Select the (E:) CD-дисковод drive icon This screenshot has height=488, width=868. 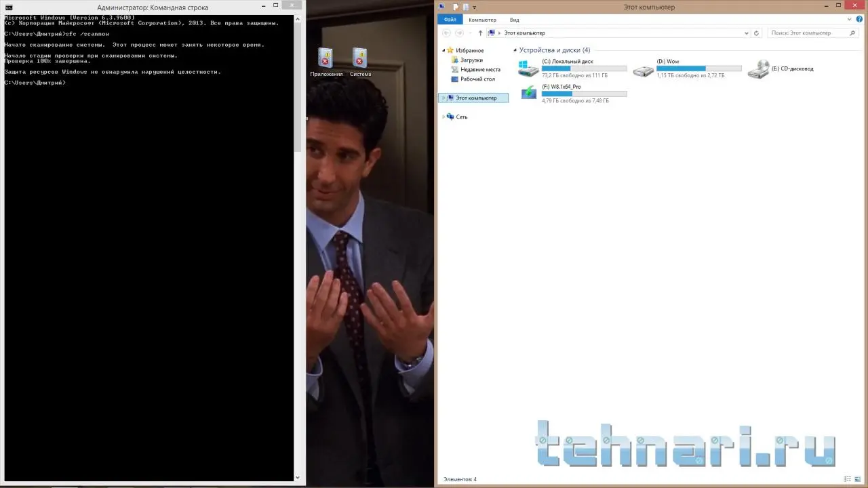(758, 68)
